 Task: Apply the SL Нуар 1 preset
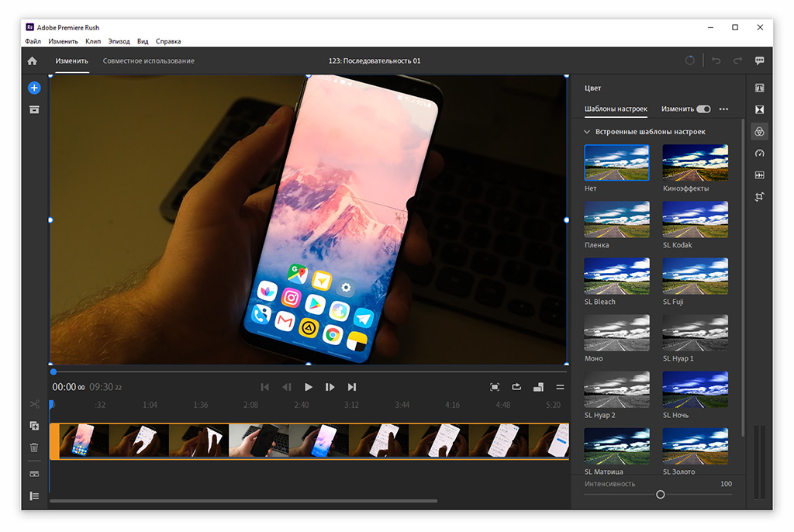696,333
